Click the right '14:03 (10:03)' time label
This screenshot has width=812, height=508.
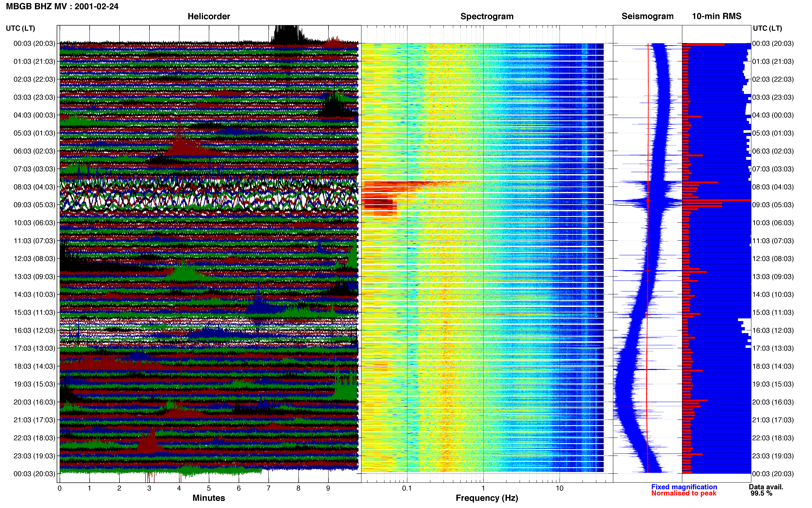coord(773,295)
